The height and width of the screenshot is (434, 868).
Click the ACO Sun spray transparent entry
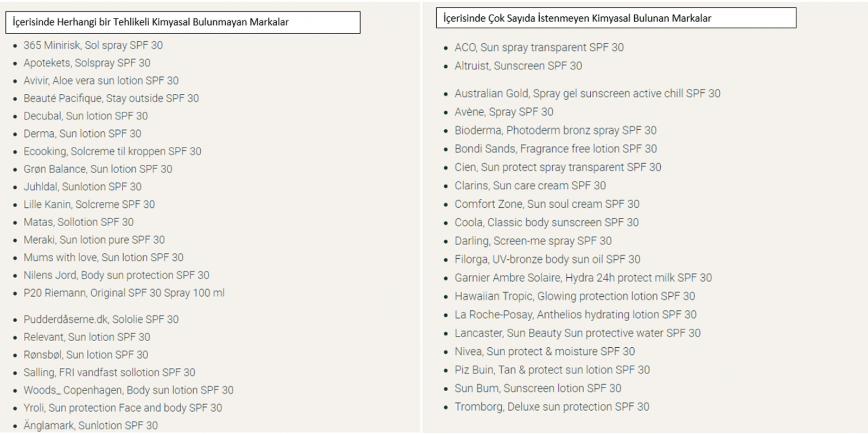point(539,48)
